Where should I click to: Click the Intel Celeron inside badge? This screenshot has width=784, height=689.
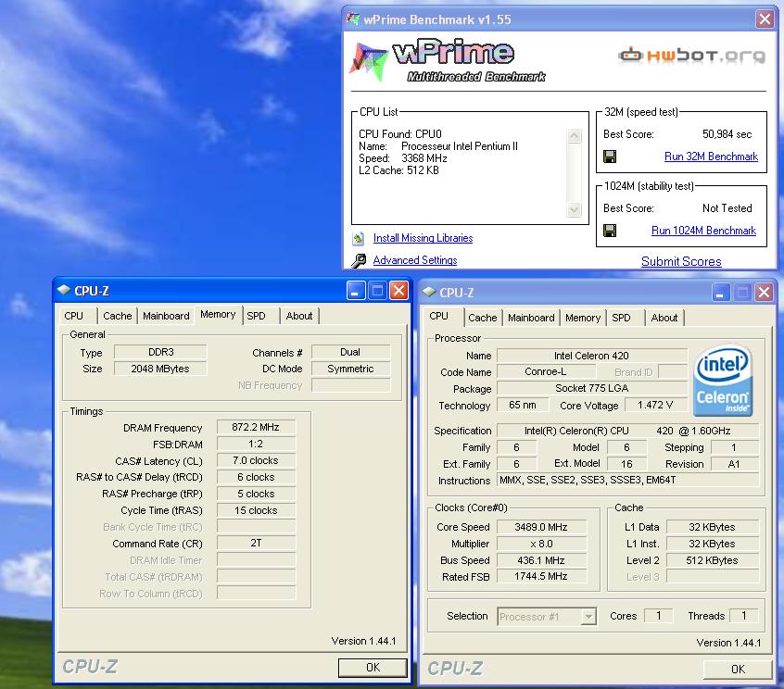click(723, 380)
